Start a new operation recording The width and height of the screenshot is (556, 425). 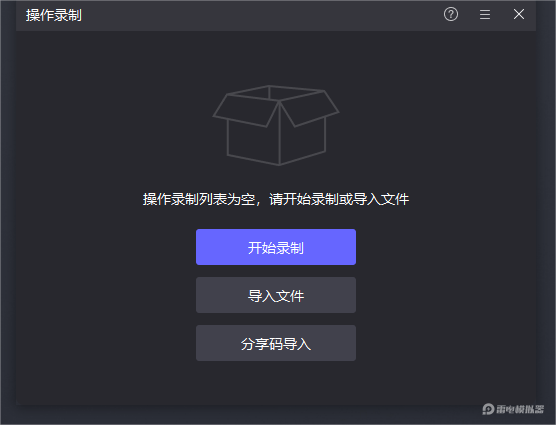coord(276,247)
